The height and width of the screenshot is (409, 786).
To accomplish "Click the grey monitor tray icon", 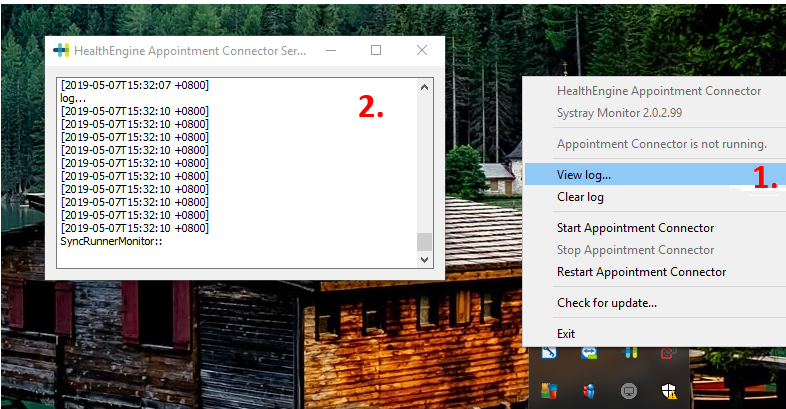I will click(629, 389).
